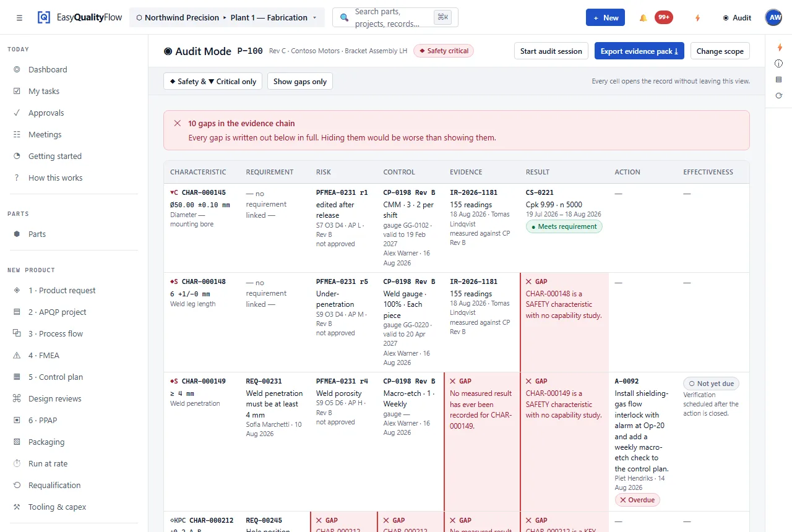Open CP-0198 Rev B Macro-etch control cell
Viewport: 792px width, 532px height.
[x=410, y=442]
